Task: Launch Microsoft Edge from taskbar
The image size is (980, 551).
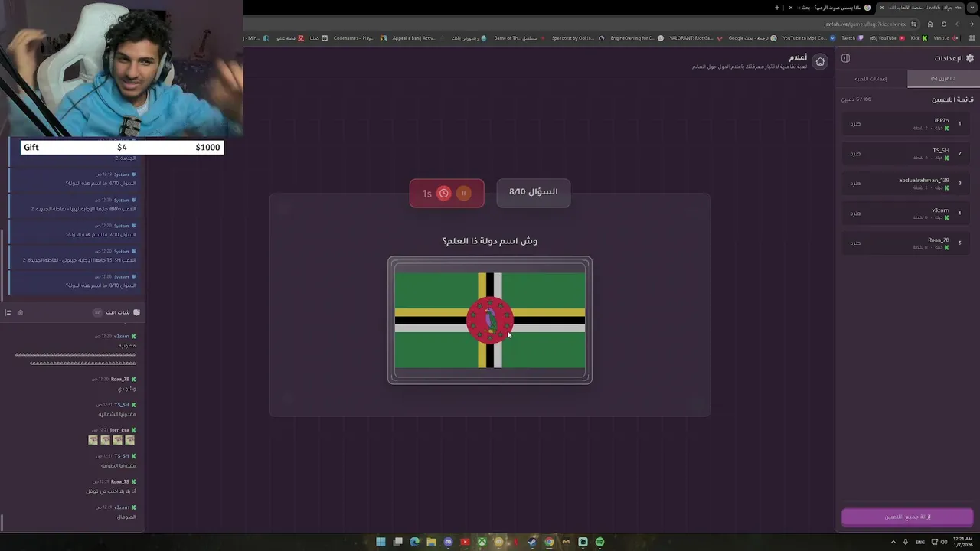Action: 414,542
